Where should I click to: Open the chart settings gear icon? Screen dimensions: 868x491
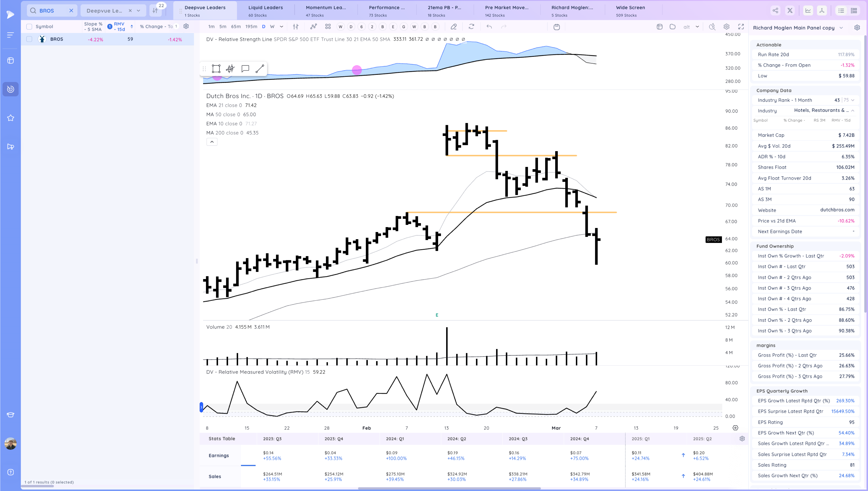(726, 26)
